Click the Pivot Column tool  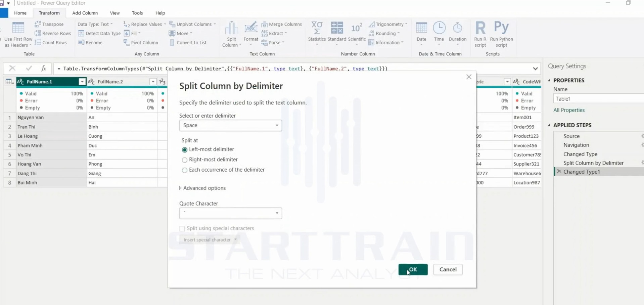click(x=141, y=42)
